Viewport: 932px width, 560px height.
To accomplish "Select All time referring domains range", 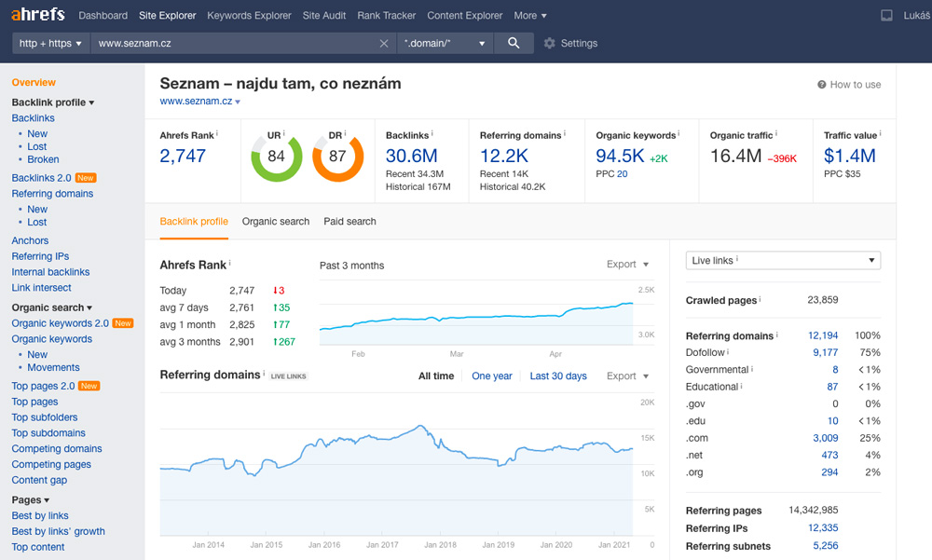I will 436,376.
